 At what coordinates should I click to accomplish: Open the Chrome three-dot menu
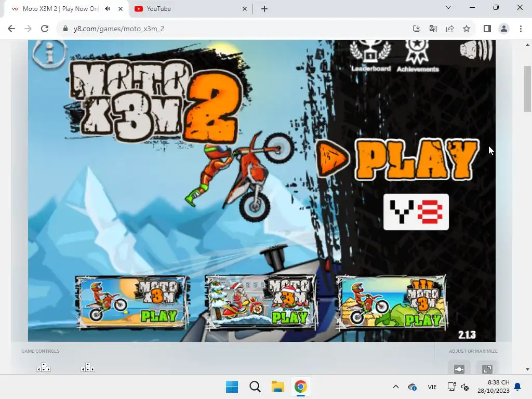coord(521,29)
